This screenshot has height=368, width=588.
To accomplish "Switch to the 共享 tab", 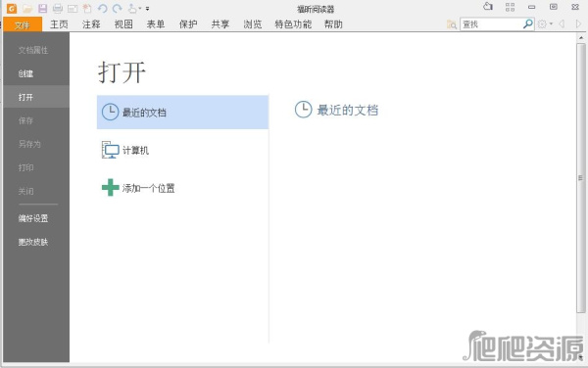I will tap(220, 24).
